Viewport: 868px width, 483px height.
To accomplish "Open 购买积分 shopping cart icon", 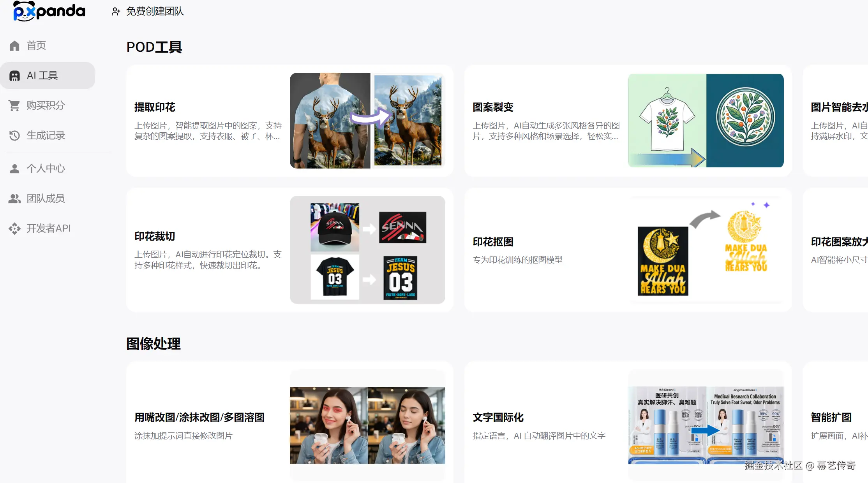I will click(x=14, y=105).
